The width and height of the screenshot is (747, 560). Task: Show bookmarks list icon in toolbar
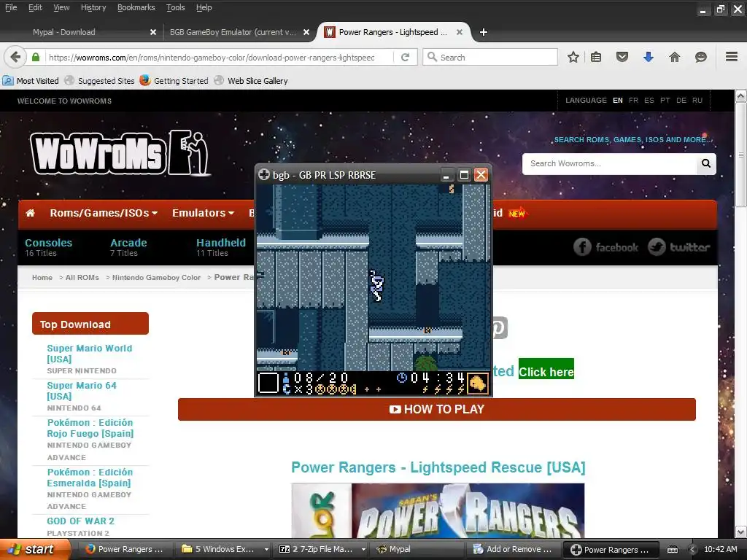pos(596,57)
